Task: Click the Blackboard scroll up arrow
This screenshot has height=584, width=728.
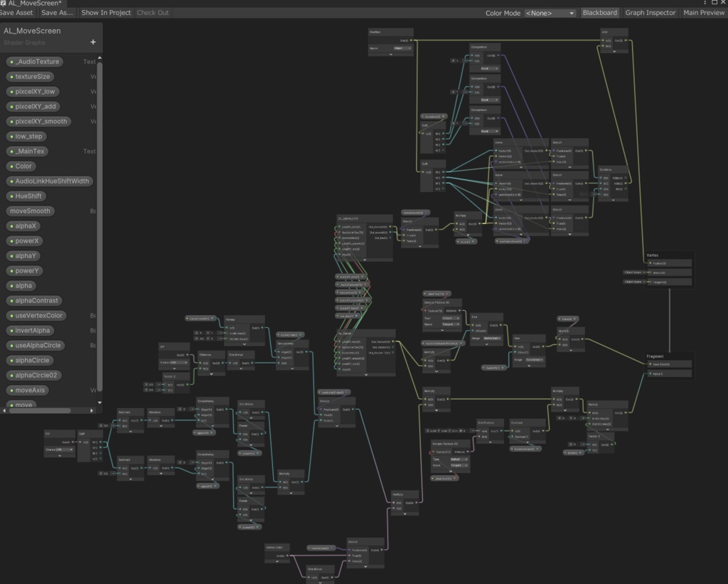Action: tap(100, 58)
